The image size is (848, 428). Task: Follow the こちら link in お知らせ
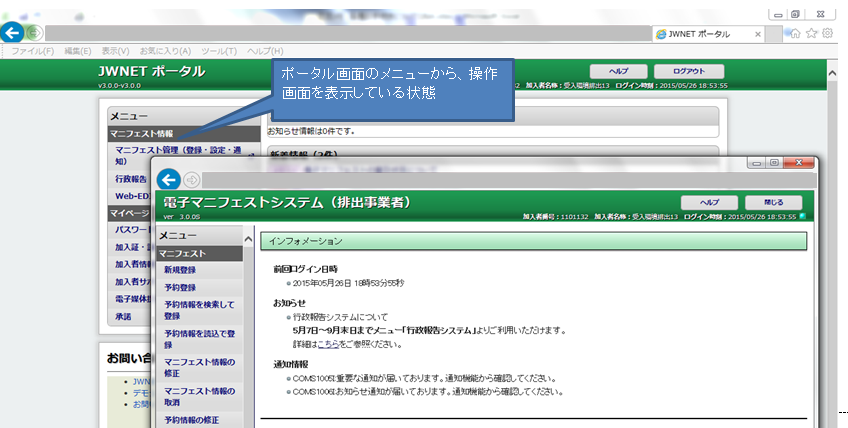point(328,344)
